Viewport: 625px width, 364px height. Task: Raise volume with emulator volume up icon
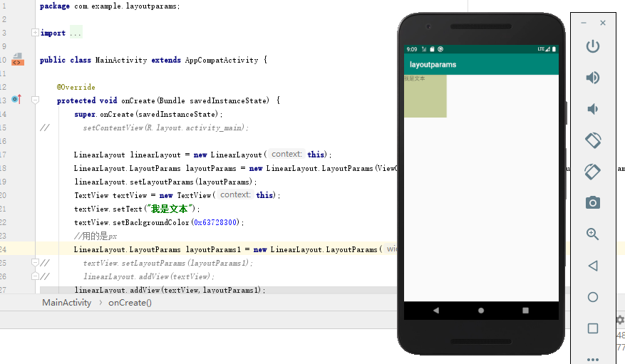coord(593,77)
